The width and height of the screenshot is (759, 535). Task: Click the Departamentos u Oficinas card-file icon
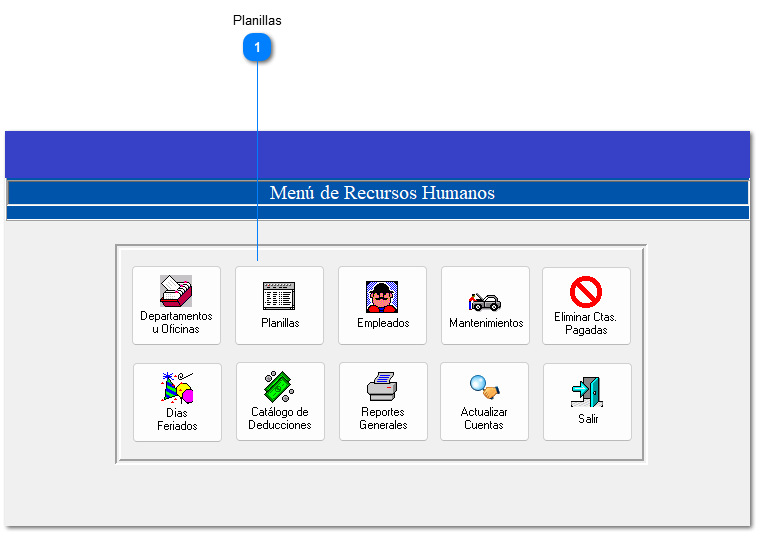pyautogui.click(x=176, y=290)
